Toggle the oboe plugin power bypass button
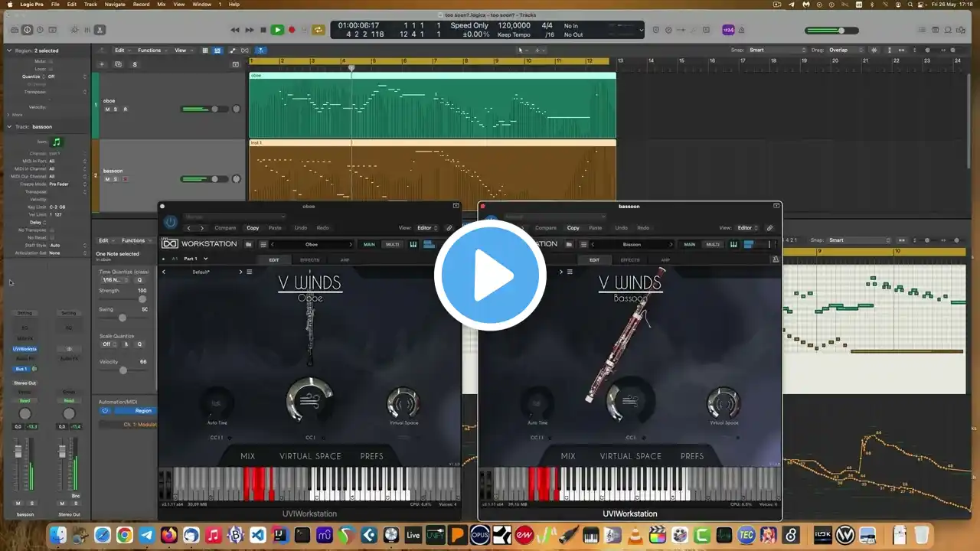Image resolution: width=980 pixels, height=551 pixels. [170, 222]
